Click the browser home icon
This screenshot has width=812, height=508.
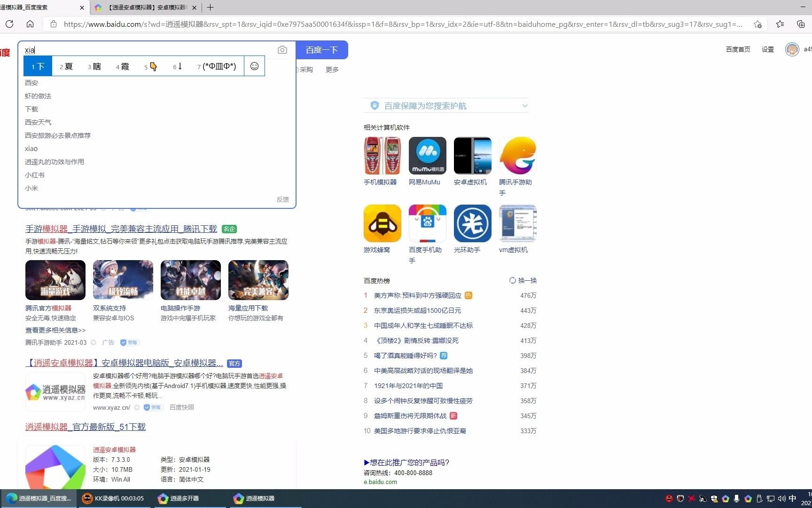[x=30, y=24]
